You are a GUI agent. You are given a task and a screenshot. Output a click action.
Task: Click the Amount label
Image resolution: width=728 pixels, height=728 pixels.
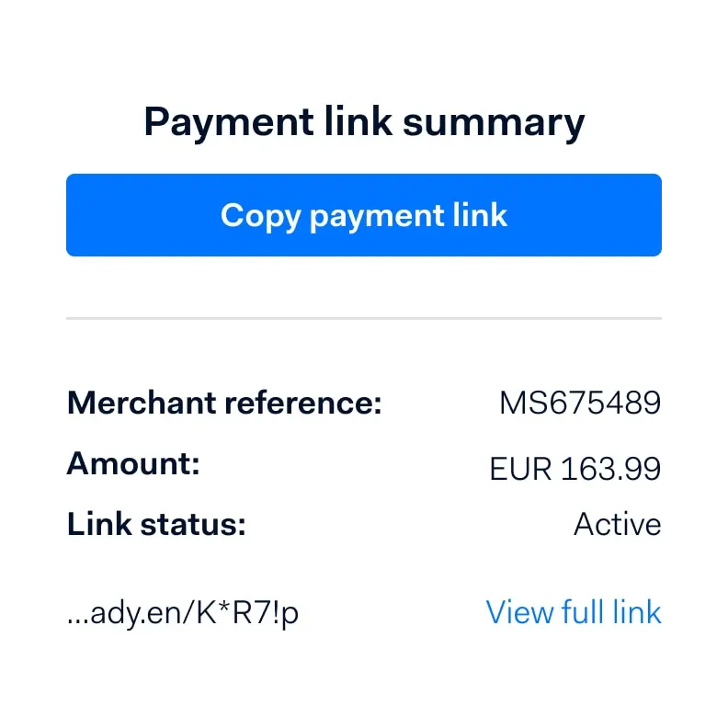[x=133, y=463]
